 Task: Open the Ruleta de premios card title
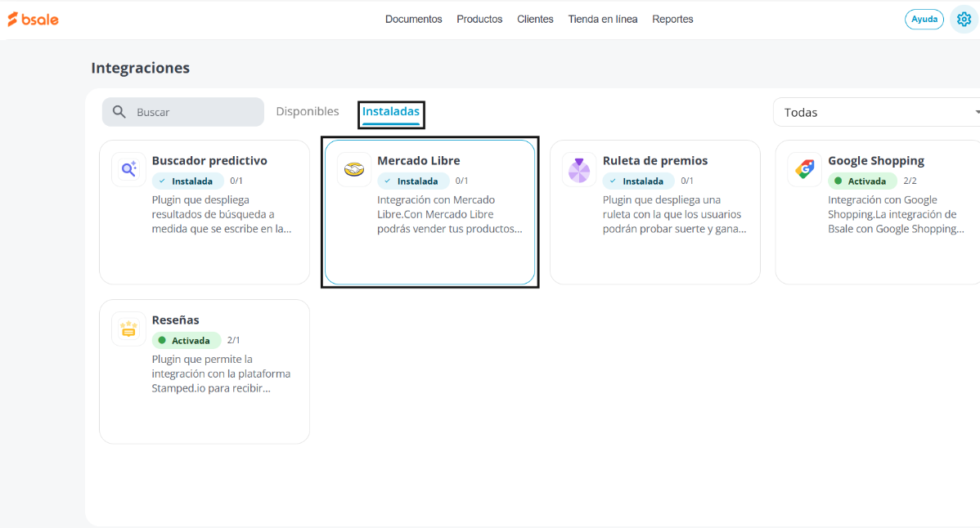coord(655,160)
